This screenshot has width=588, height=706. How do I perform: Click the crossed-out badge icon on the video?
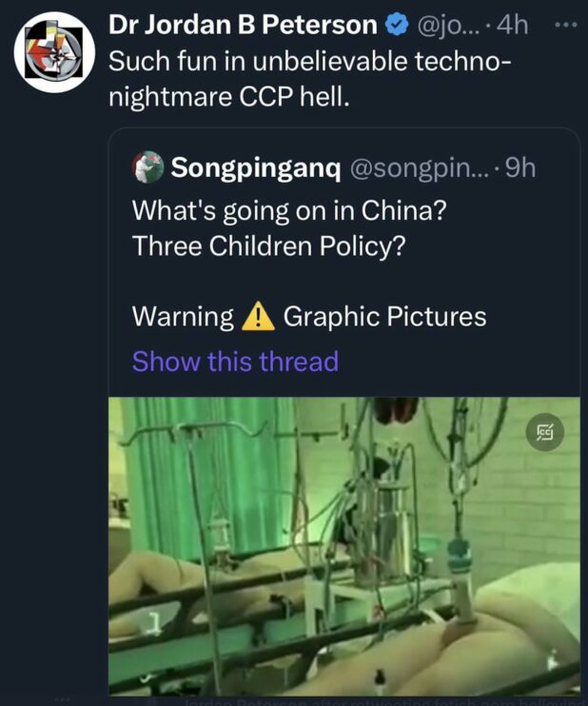pos(547,433)
